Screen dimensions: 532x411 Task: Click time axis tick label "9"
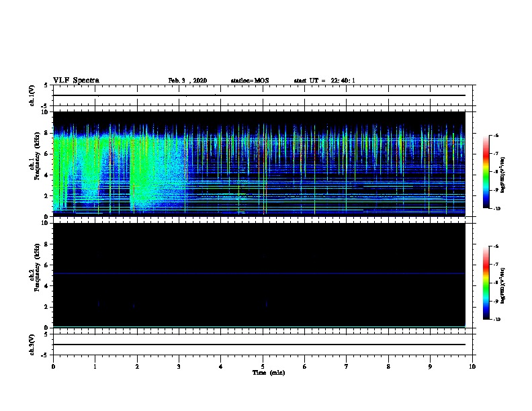coord(430,367)
